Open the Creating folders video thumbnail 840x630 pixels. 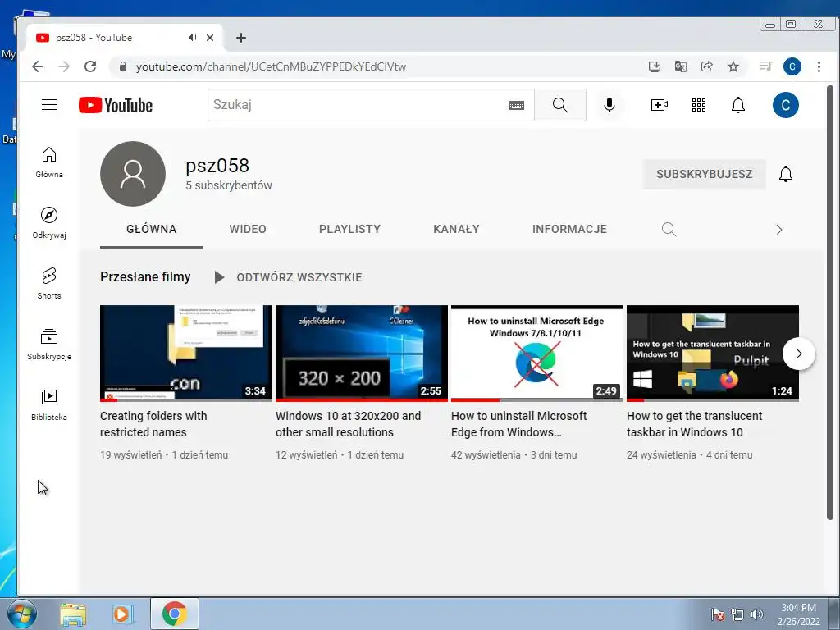click(x=186, y=353)
